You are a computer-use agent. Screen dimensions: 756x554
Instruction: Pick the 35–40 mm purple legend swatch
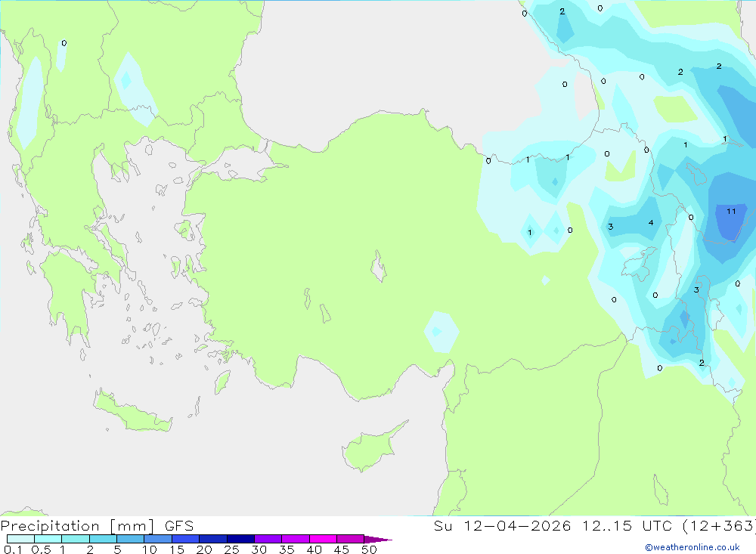click(x=296, y=539)
